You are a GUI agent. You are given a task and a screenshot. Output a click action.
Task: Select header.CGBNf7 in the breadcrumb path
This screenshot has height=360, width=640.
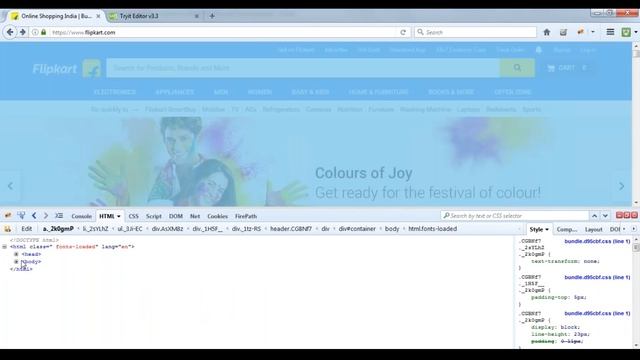(291, 229)
